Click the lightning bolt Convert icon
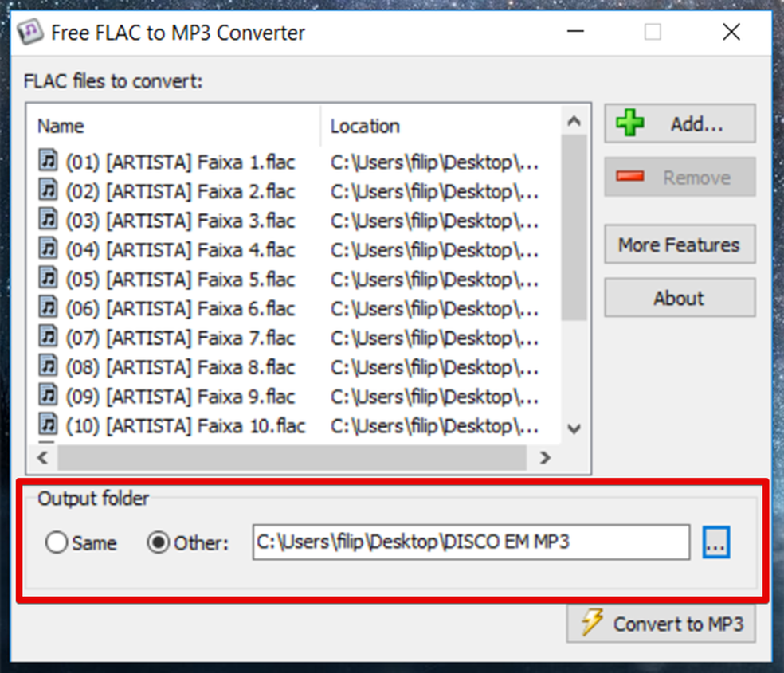Viewport: 784px width, 673px height. 593,622
